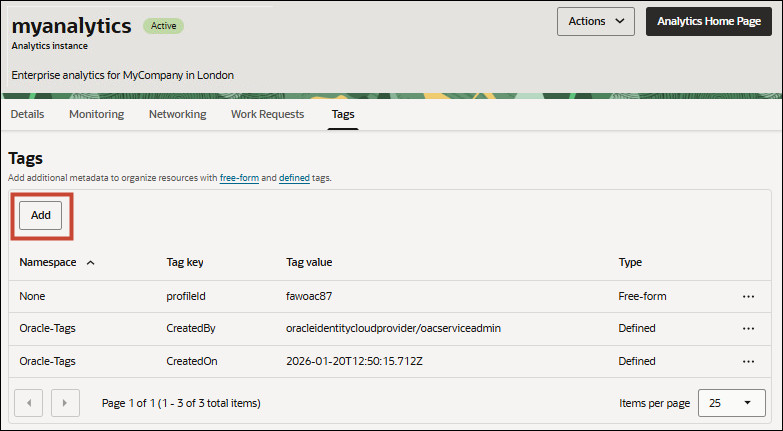Click the Tags tab
This screenshot has width=783, height=431.
tap(343, 114)
